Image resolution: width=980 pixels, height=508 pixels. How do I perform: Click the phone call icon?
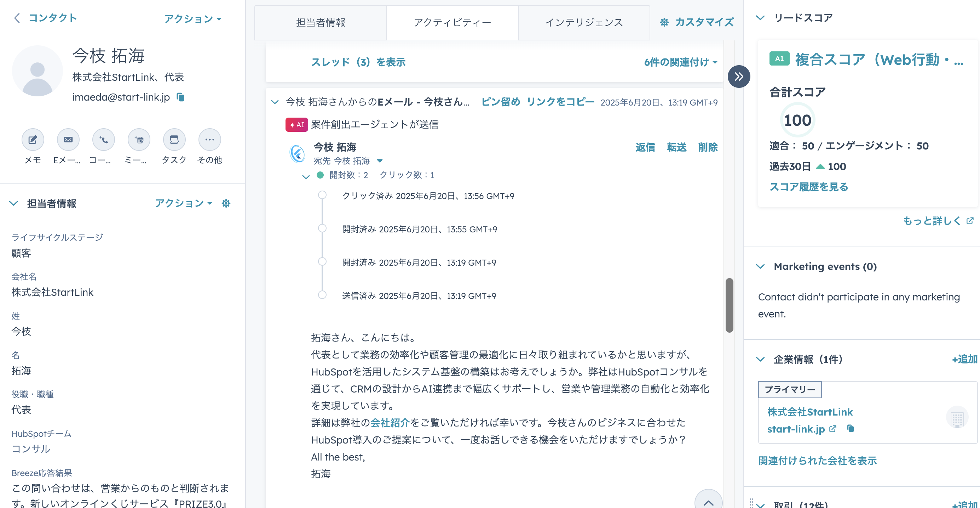pos(103,140)
